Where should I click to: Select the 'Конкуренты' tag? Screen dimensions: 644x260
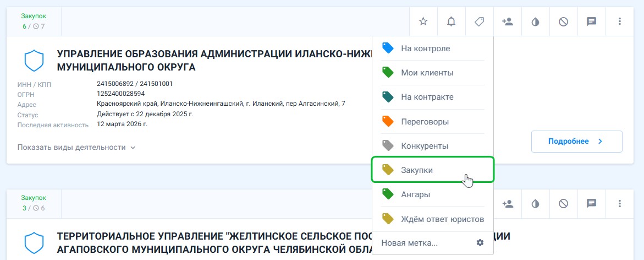433,146
